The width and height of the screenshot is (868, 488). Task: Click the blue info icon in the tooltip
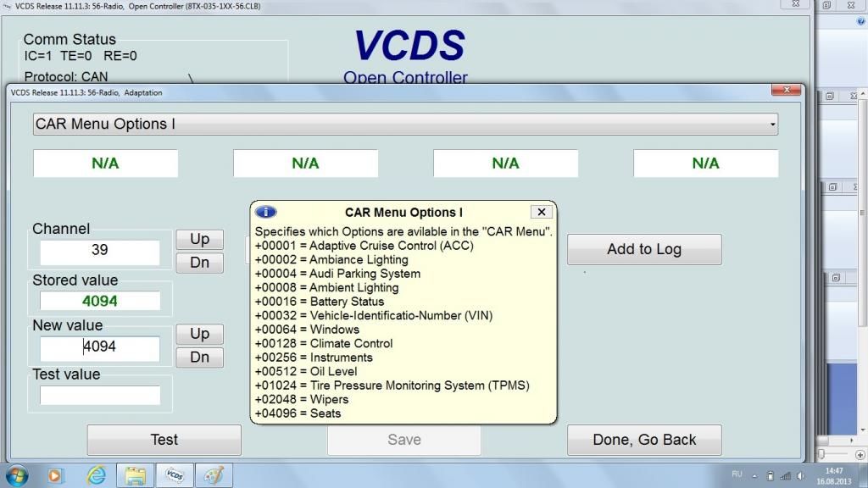point(265,212)
